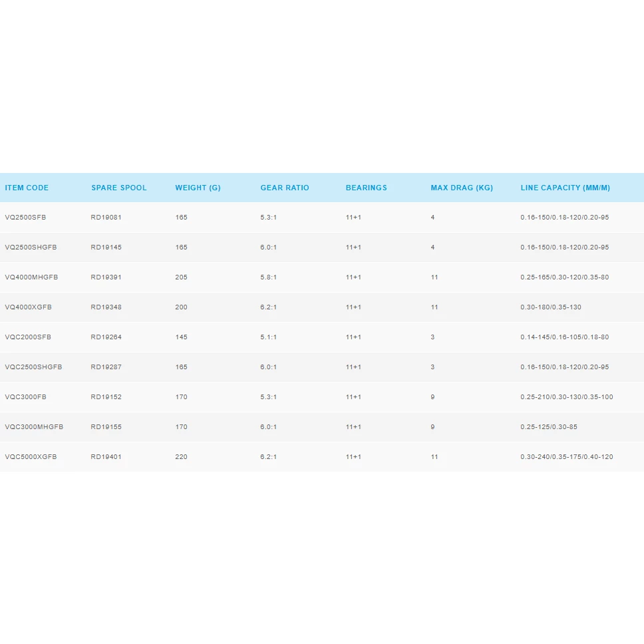The width and height of the screenshot is (644, 644).
Task: Select the VQC2000SFB row item code
Action: [28, 337]
